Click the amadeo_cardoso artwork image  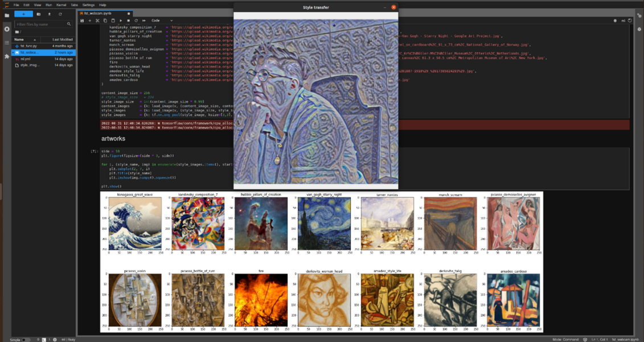coord(514,300)
